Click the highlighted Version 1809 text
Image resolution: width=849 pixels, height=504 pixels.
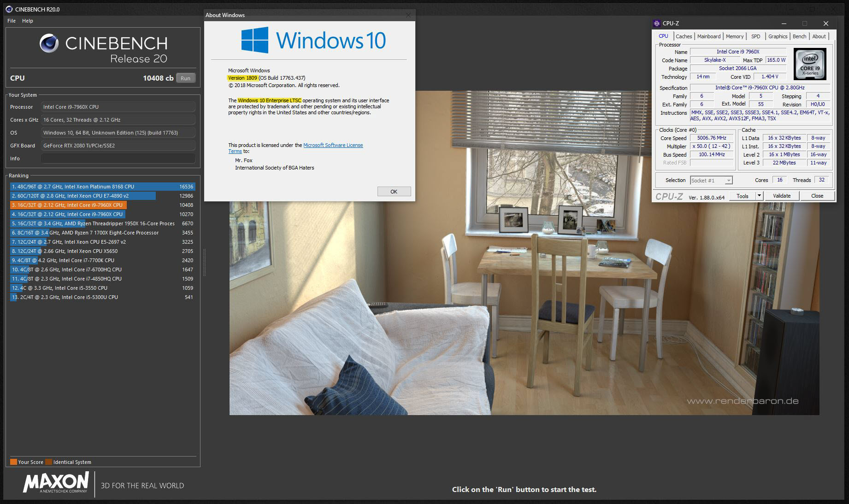click(x=242, y=78)
